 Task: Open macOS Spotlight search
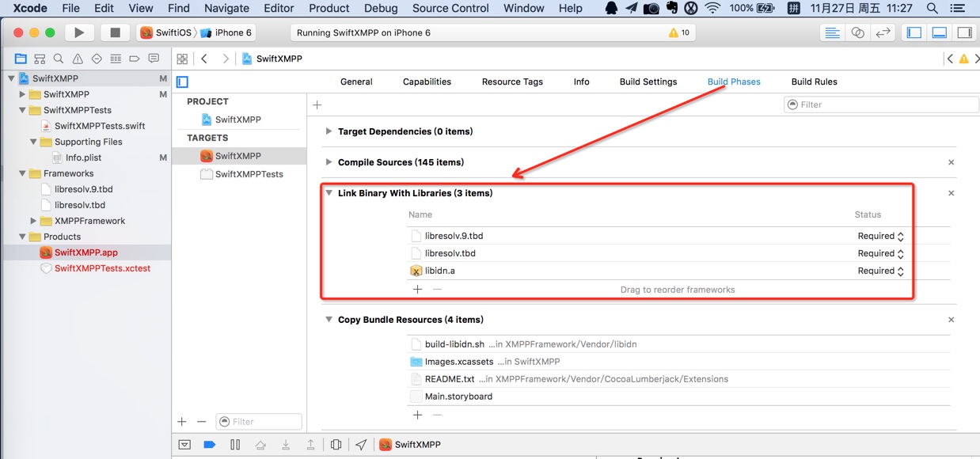(933, 8)
